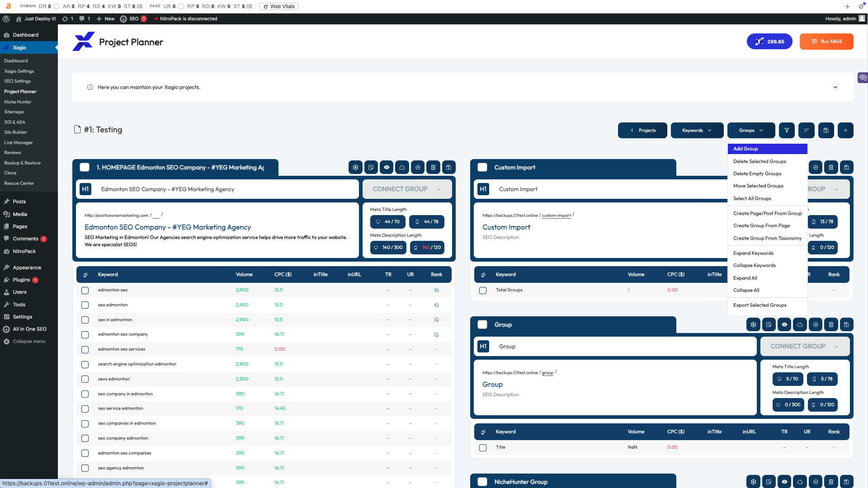Open settings gear for the Group card

[753, 324]
